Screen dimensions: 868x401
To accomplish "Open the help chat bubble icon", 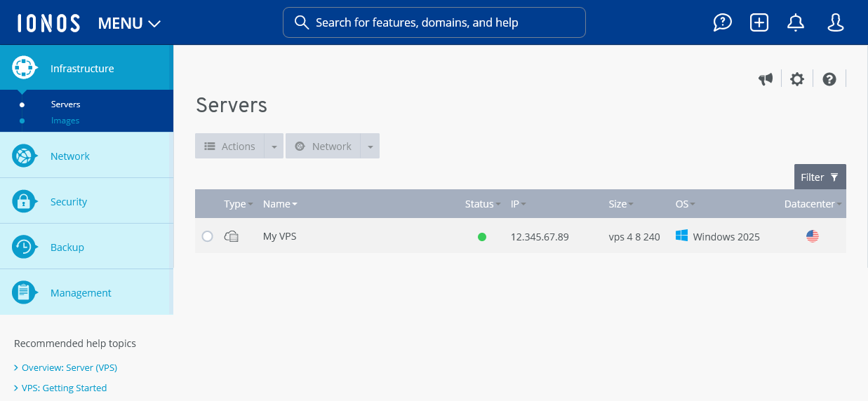I will [722, 22].
